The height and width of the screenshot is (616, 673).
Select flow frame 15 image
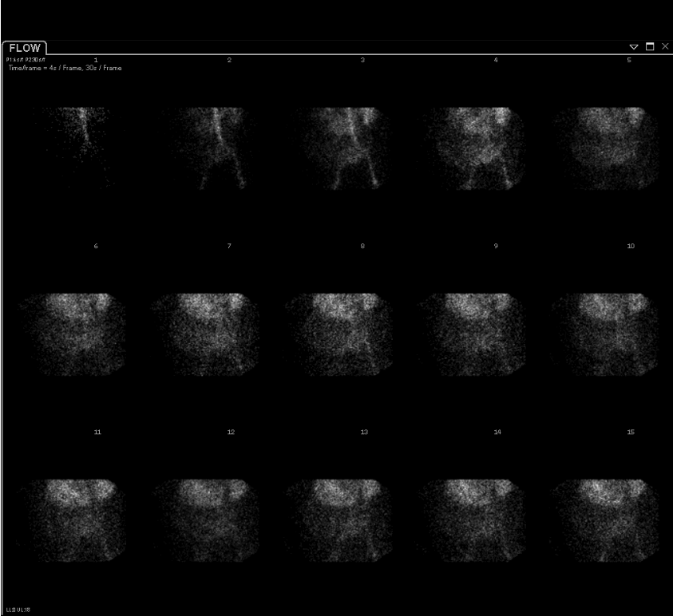[x=606, y=520]
